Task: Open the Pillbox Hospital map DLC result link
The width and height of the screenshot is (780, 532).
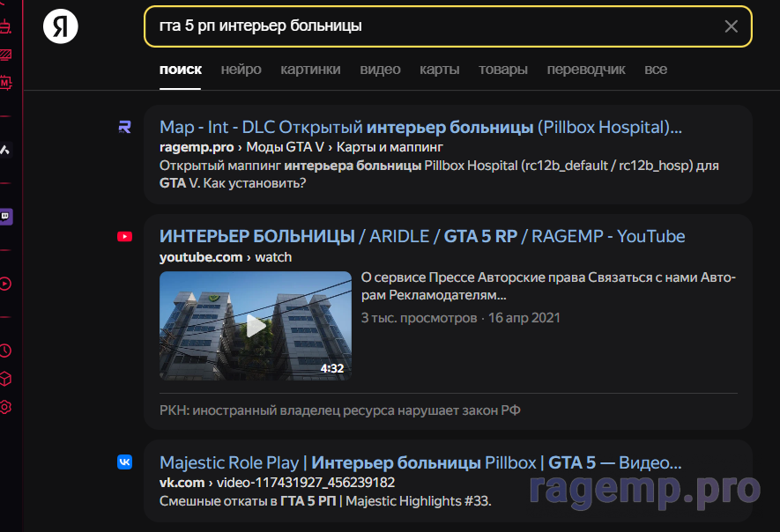Action: click(420, 127)
